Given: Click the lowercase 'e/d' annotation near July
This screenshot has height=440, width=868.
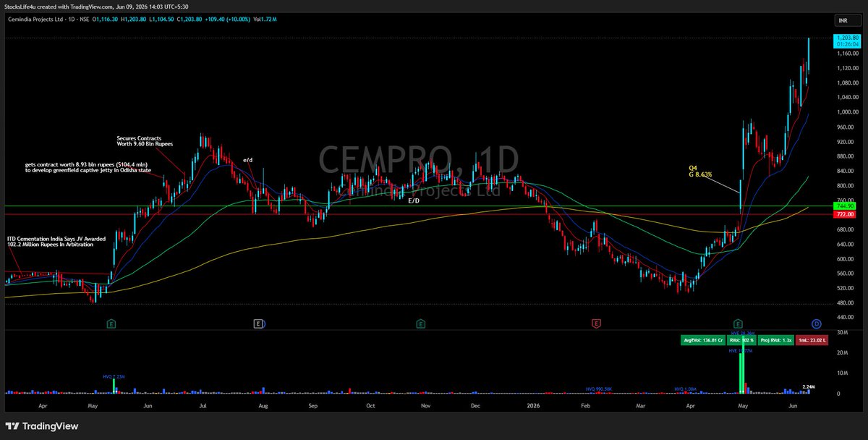Looking at the screenshot, I should click(247, 159).
